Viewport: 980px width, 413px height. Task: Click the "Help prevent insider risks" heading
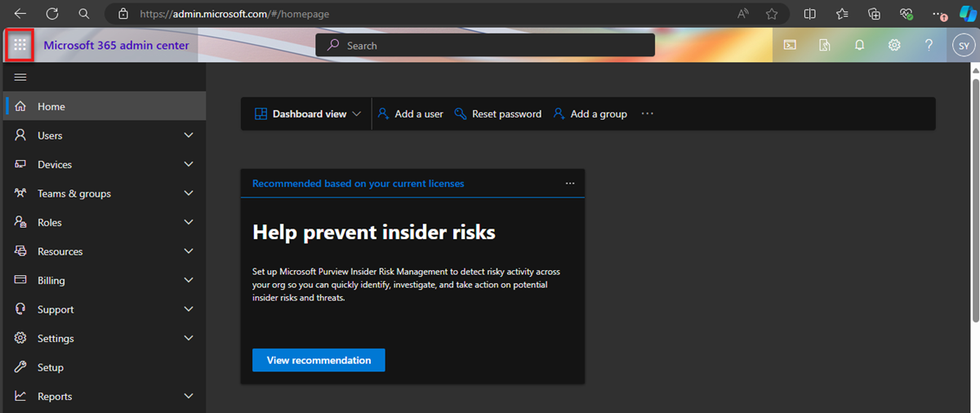coord(374,233)
